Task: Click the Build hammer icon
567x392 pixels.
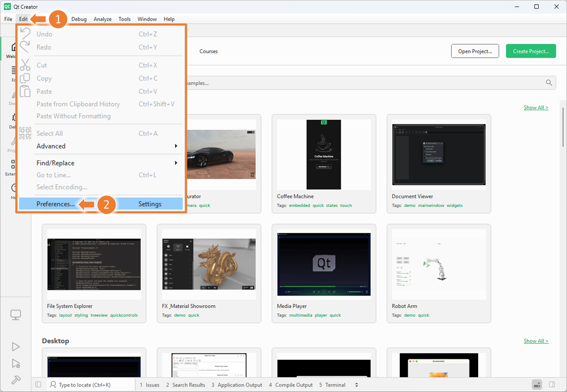Action: point(16,380)
